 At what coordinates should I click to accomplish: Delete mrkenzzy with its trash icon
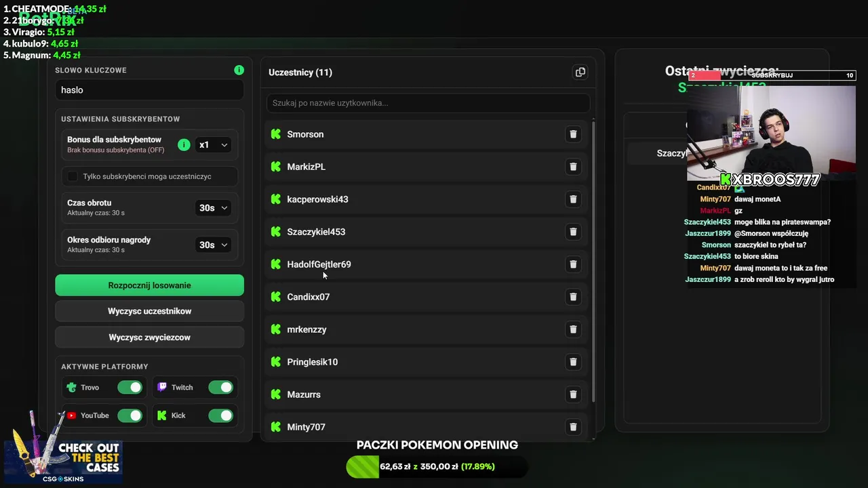573,329
